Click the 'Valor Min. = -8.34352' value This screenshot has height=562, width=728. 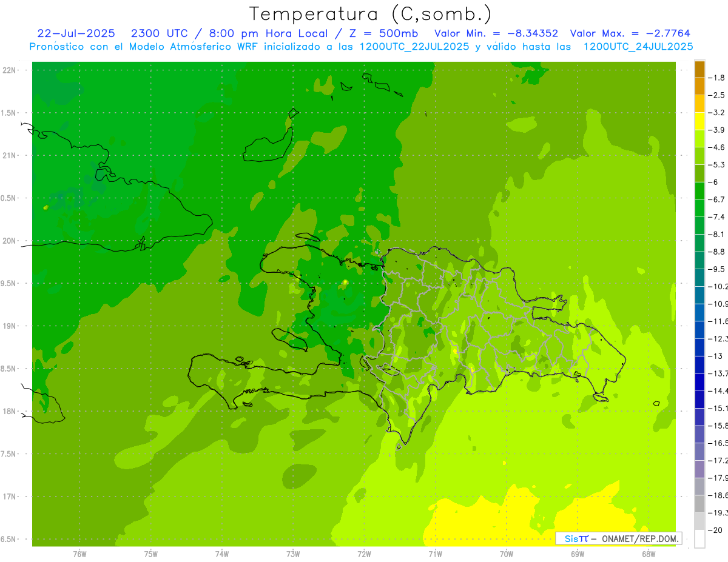(x=496, y=33)
